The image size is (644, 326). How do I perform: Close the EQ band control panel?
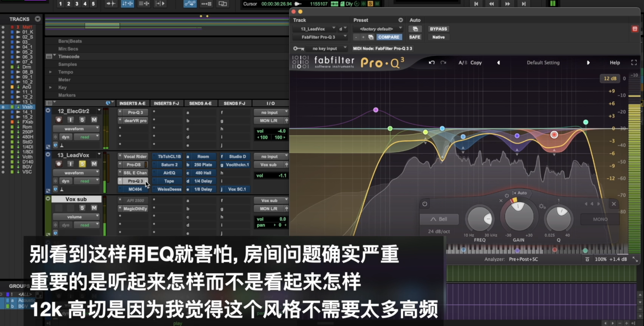point(614,204)
